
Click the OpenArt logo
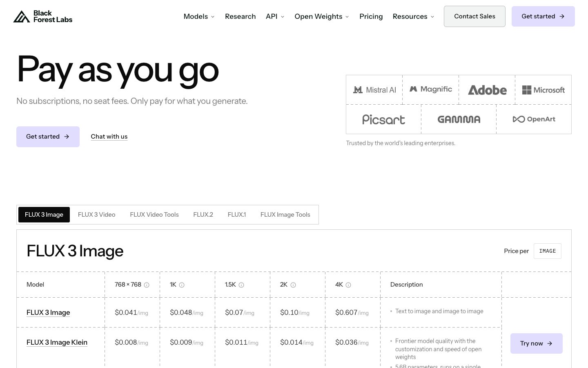pyautogui.click(x=534, y=119)
